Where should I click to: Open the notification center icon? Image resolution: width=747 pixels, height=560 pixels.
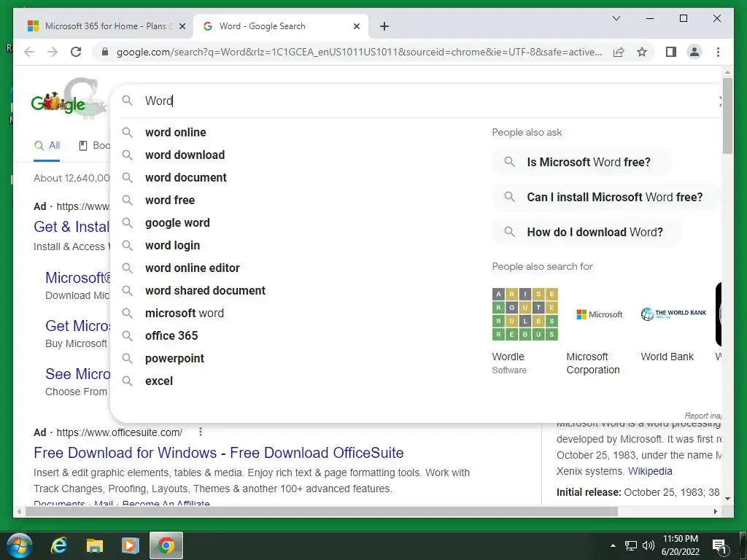[x=719, y=545]
